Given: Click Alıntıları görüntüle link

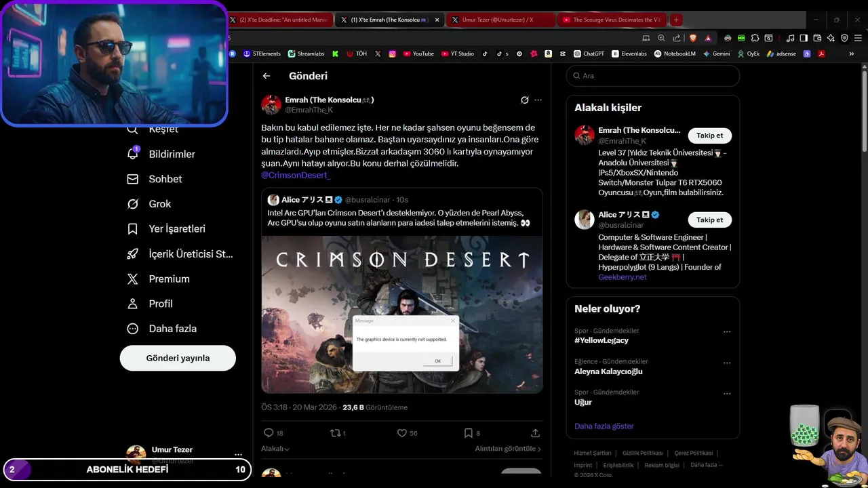Looking at the screenshot, I should pos(508,449).
